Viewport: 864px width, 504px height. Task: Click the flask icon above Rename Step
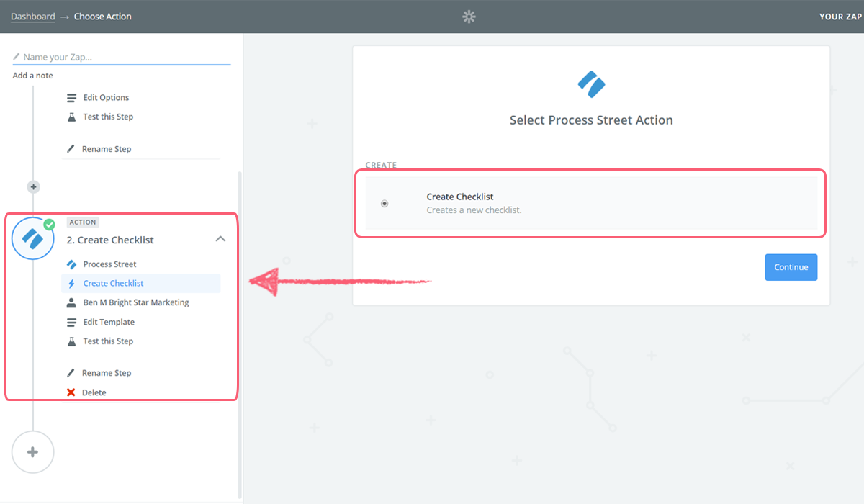[x=71, y=117]
